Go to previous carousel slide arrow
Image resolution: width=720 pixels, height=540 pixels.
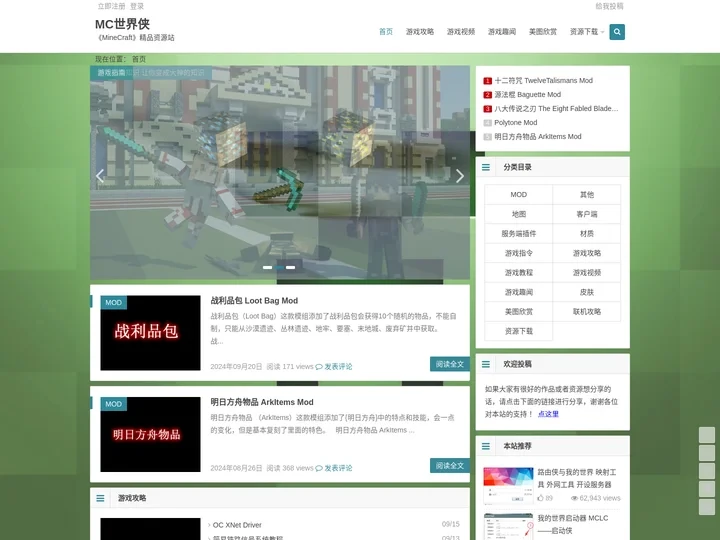point(100,176)
